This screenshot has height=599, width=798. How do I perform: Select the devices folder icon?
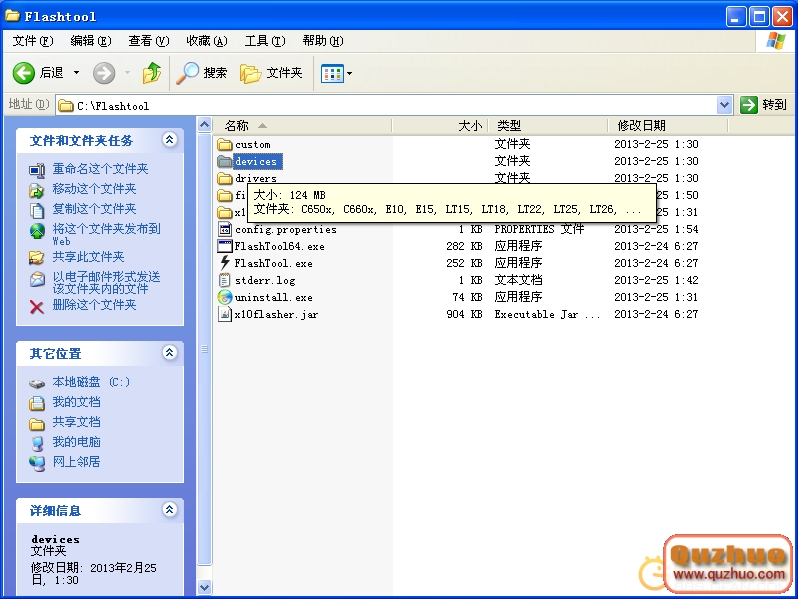[224, 161]
